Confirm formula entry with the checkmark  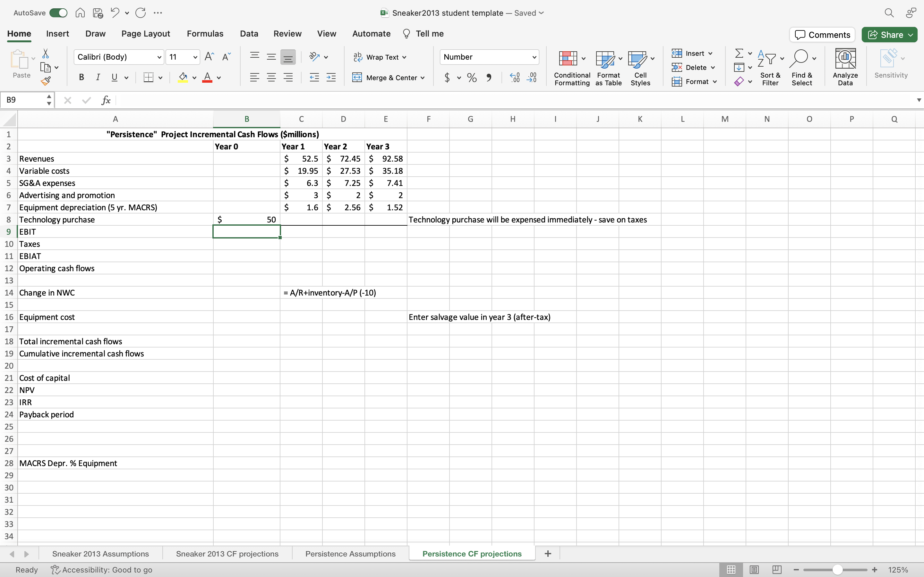pos(86,100)
